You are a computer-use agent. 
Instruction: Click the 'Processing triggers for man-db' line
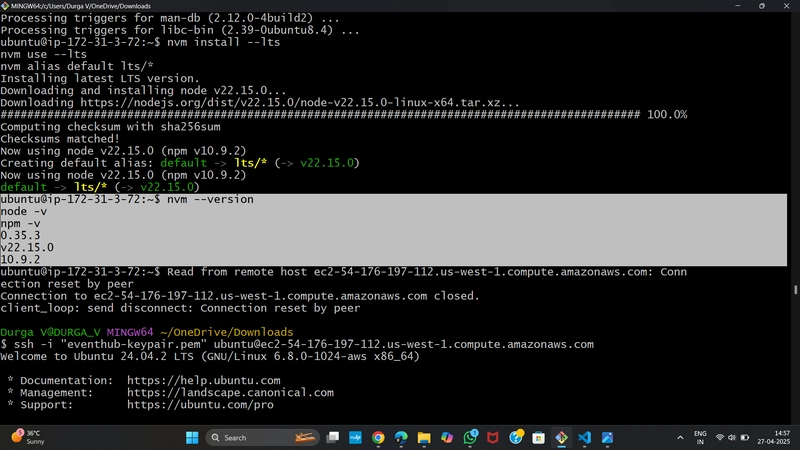pos(170,18)
